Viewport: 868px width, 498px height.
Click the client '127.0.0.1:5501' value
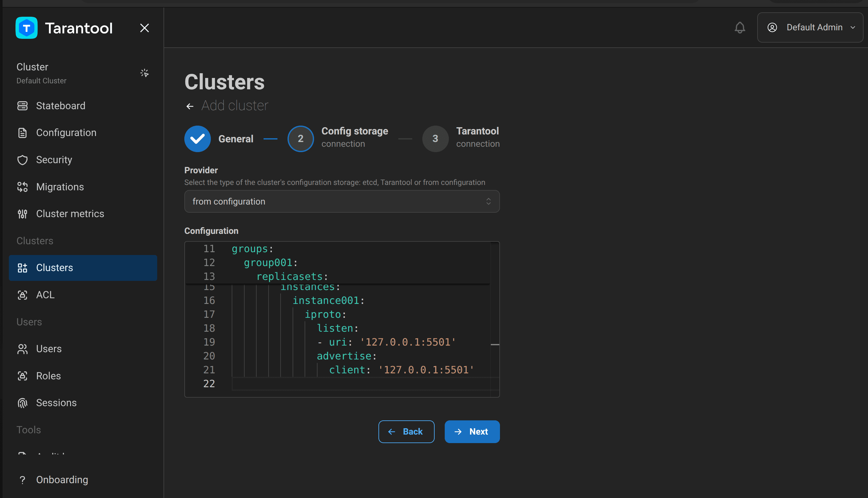coord(426,370)
